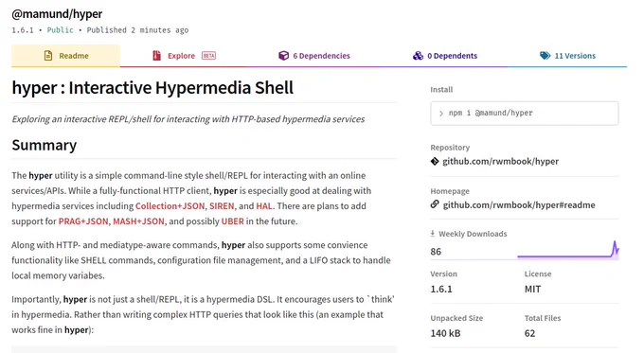The width and height of the screenshot is (644, 353).
Task: Follow the SIREN link
Action: coord(222,206)
